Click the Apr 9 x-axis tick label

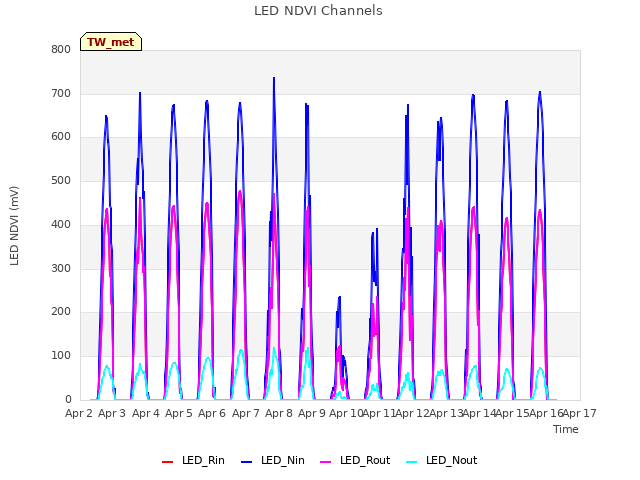(312, 413)
